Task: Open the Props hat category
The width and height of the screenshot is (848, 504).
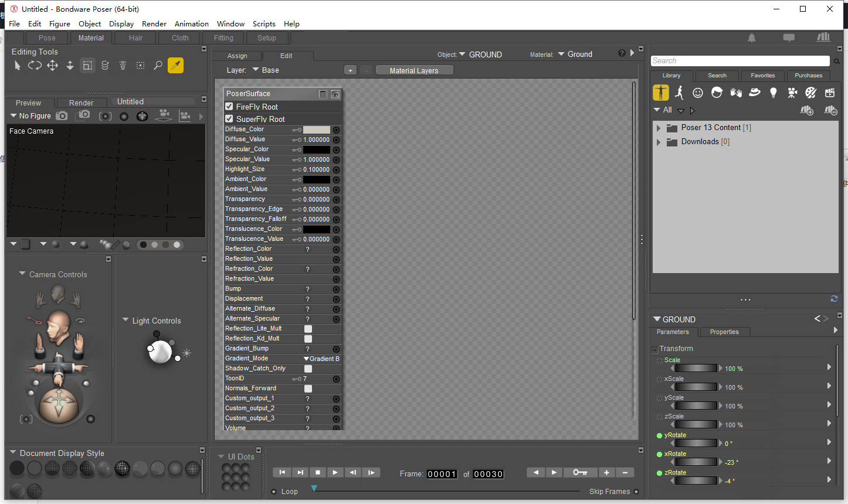Action: (755, 93)
